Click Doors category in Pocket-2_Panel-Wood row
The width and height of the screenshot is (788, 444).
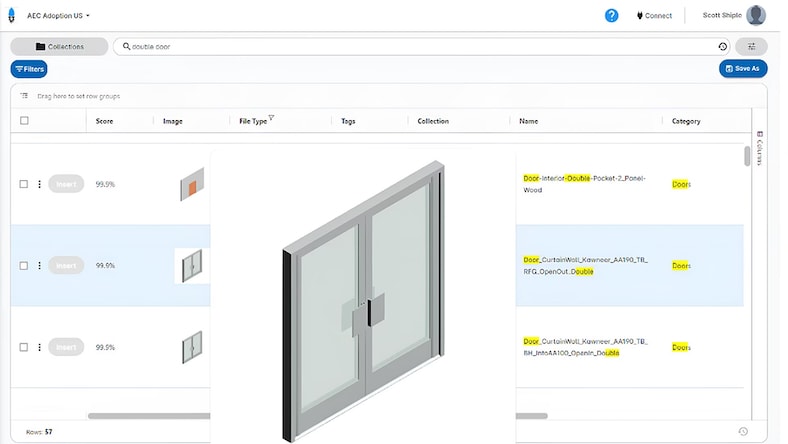coord(681,184)
